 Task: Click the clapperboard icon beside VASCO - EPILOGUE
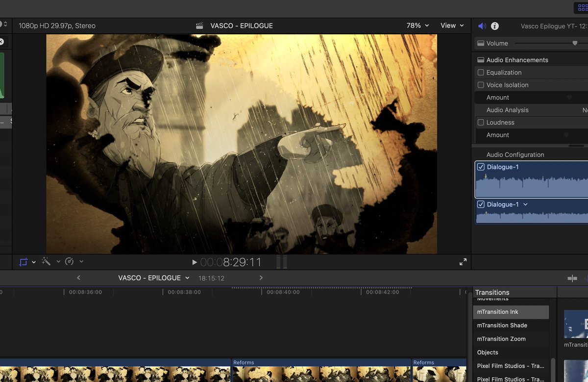coord(199,25)
